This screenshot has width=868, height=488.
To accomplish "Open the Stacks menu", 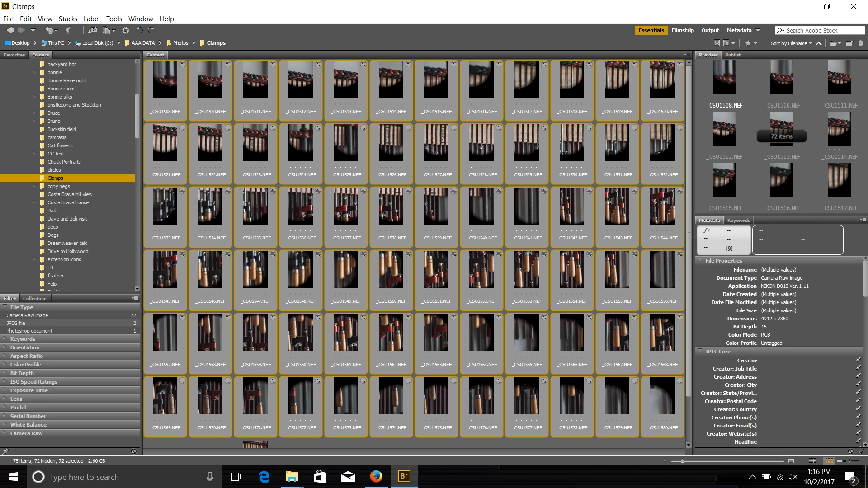I will pos(68,19).
